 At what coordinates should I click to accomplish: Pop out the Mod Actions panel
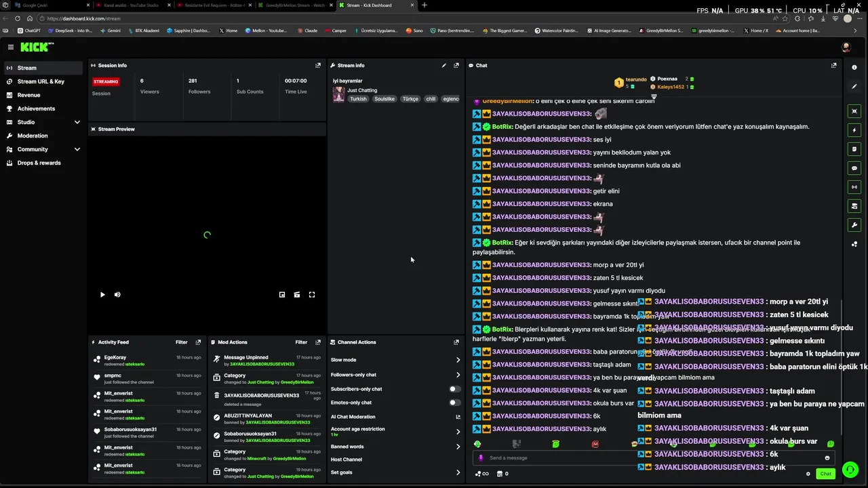point(318,342)
